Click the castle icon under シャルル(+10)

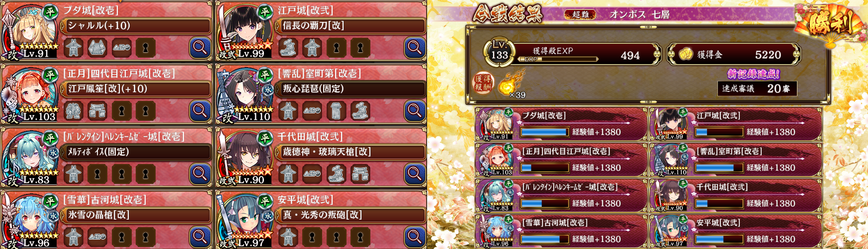tap(74, 48)
